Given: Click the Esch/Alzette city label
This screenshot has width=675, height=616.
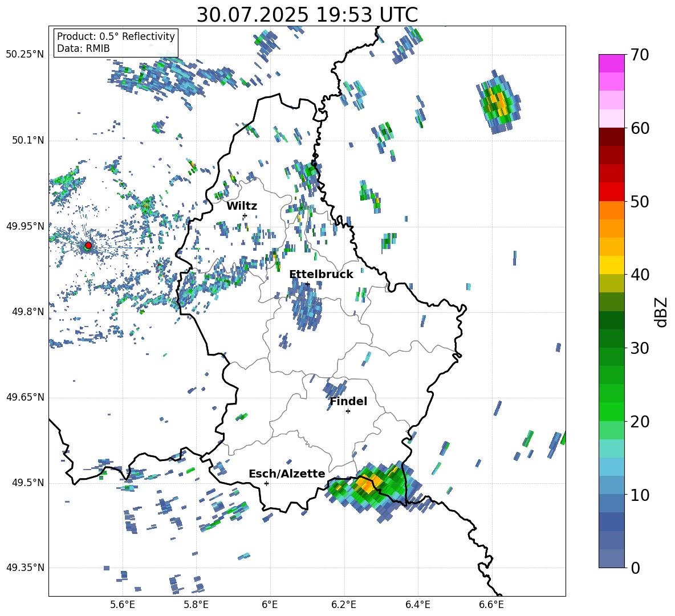Looking at the screenshot, I should click(x=287, y=474).
